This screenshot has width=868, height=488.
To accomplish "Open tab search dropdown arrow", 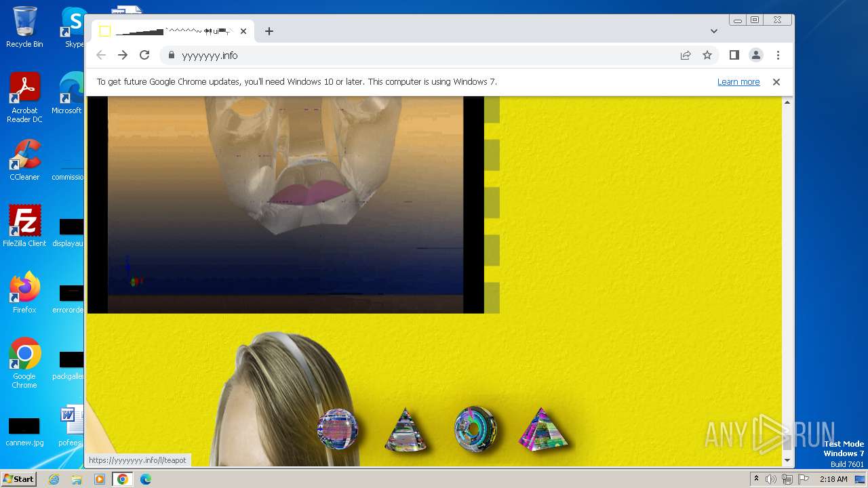I will click(x=714, y=31).
